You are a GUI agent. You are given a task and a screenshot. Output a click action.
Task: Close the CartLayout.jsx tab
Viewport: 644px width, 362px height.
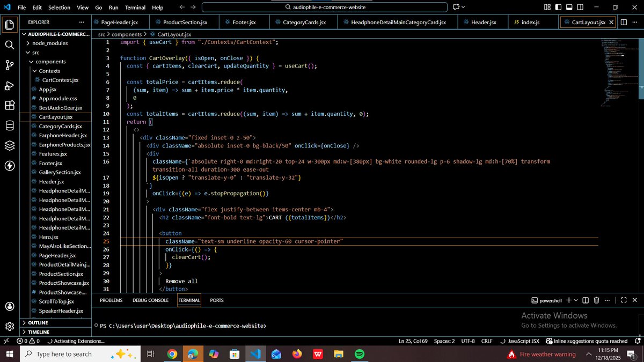612,23
